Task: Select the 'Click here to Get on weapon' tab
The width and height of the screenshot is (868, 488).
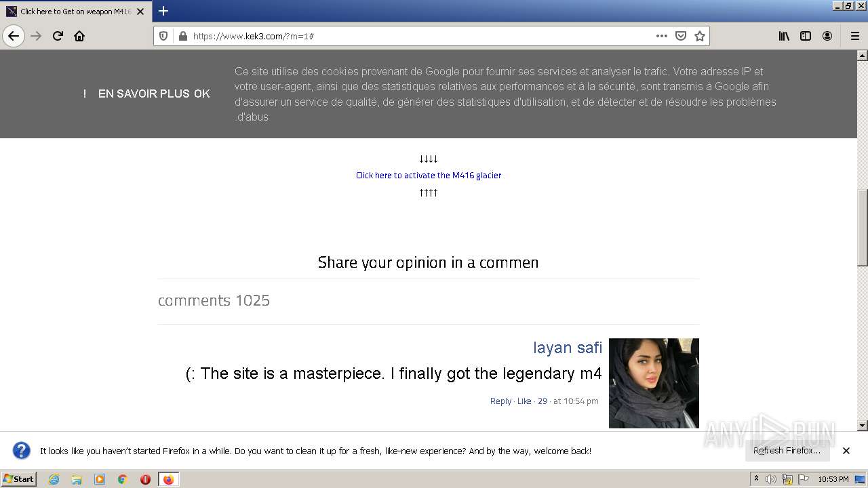Action: 75,12
